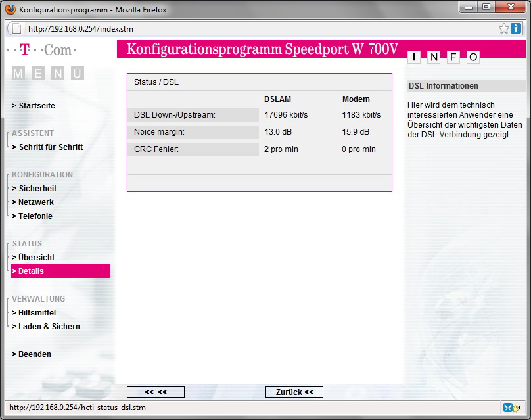Click the << << button
Viewport: 531px width, 420px height.
[x=156, y=392]
